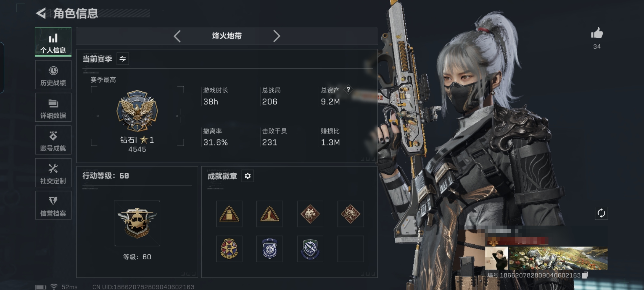Image resolution: width=644 pixels, height=290 pixels.
Task: Give a thumbs-up like to this profile
Action: 597,33
